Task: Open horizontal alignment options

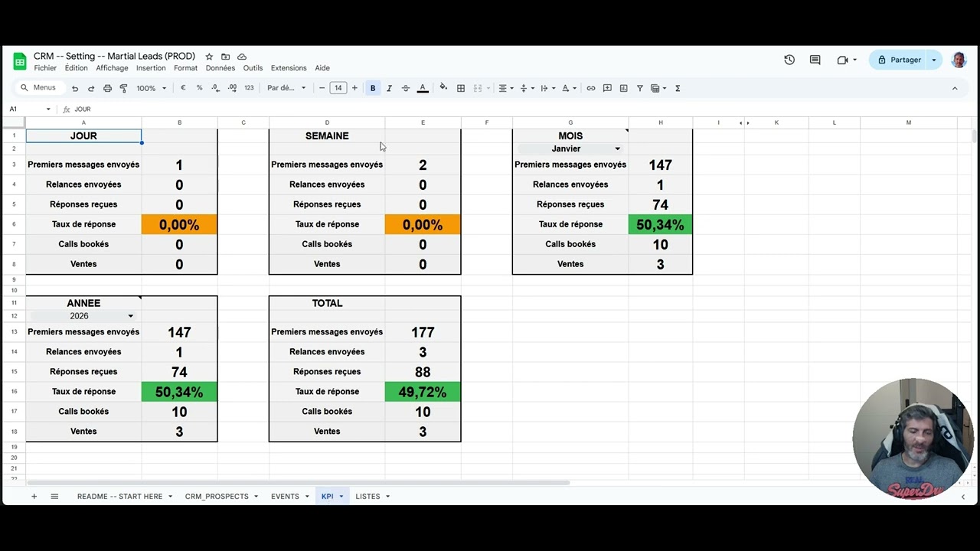Action: pos(506,88)
